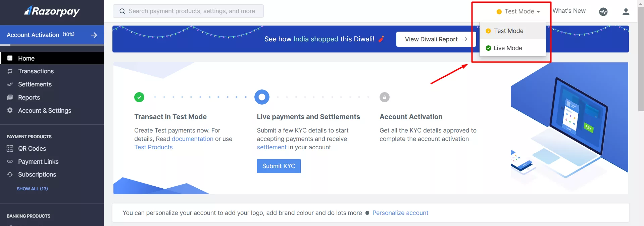Expand the Test Mode dropdown
Screen dimensions: 644x226
point(518,11)
